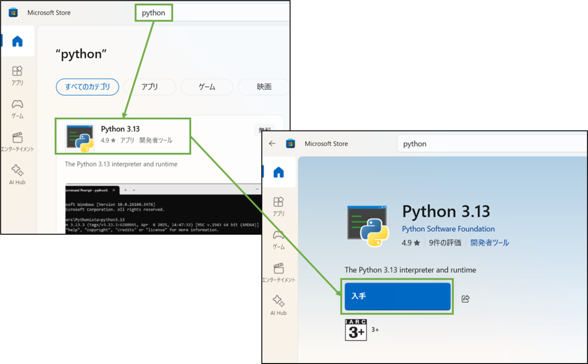
Task: Click the search box containing python in back window
Action: [212, 13]
